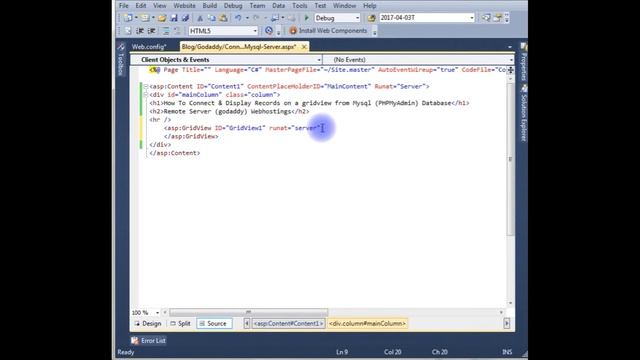Click the Increase Indent icon

(152, 31)
